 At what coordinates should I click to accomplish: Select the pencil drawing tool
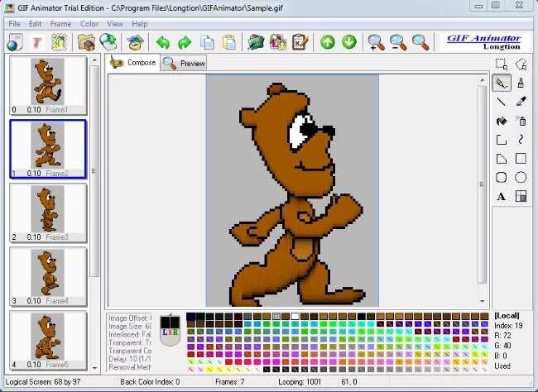502,83
